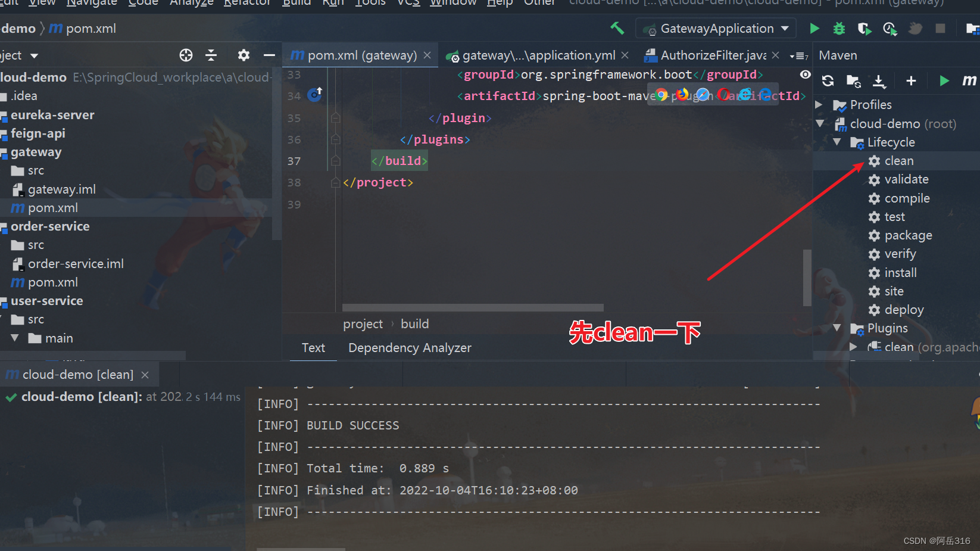Click the locate/select opened file icon

coord(186,55)
